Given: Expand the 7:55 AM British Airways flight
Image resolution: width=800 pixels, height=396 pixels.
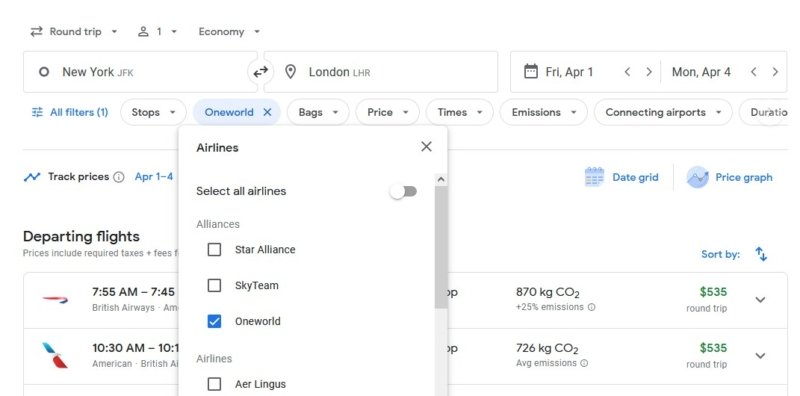Looking at the screenshot, I should pyautogui.click(x=760, y=300).
